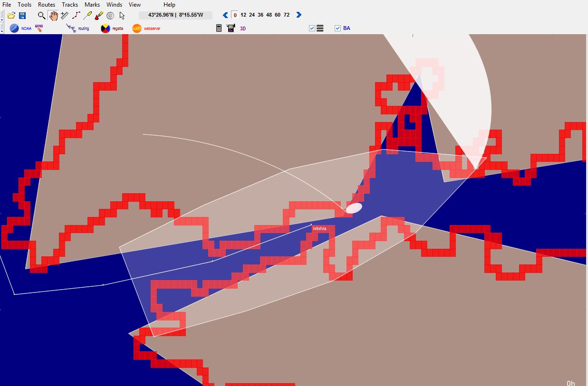
Task: Click the save floppy disk icon
Action: (22, 15)
